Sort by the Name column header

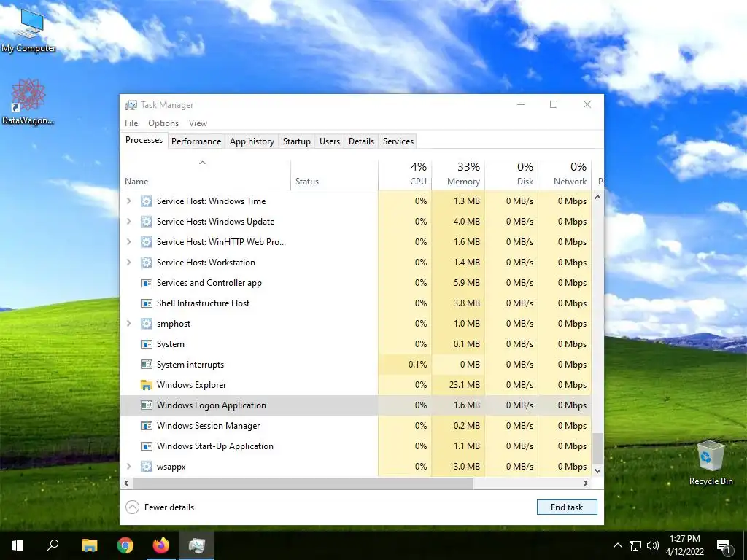point(205,174)
